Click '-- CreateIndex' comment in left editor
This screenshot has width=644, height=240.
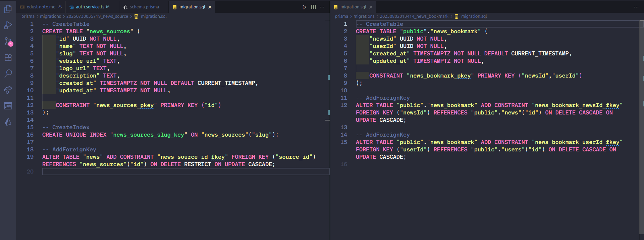pyautogui.click(x=66, y=127)
